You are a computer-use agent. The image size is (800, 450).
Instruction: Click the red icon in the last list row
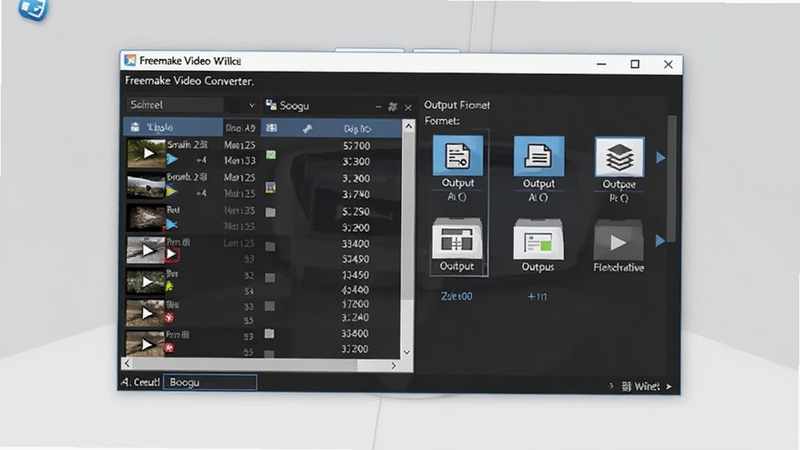[169, 348]
